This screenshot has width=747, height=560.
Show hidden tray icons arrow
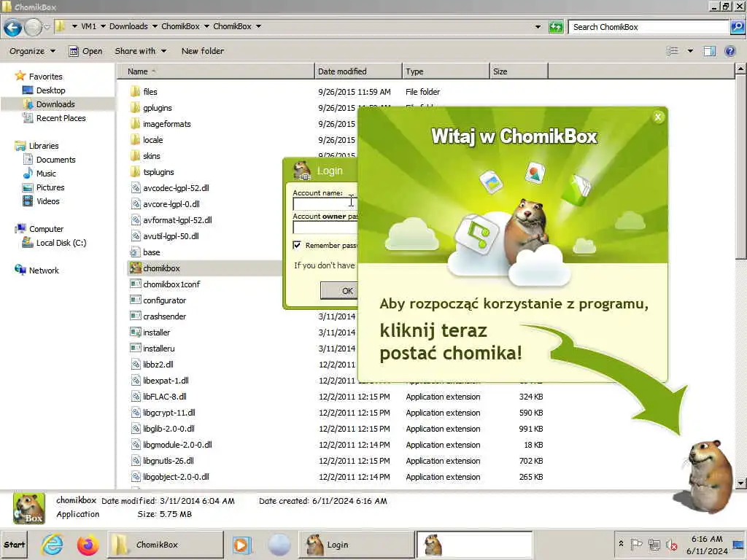(621, 543)
